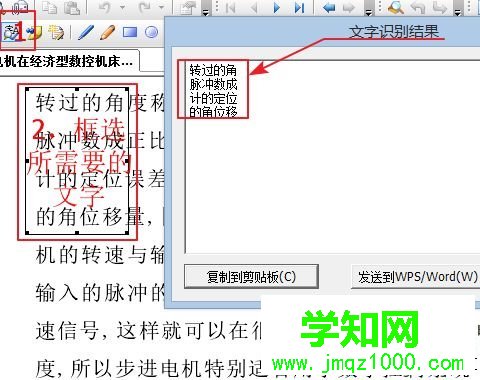
Task: Click the find previous arrow icon
Action: 418,7
